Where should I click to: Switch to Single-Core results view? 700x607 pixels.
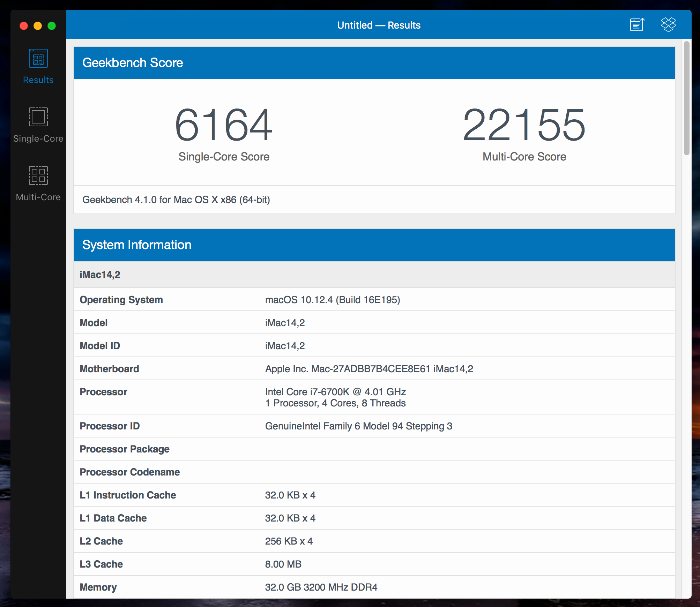[38, 125]
